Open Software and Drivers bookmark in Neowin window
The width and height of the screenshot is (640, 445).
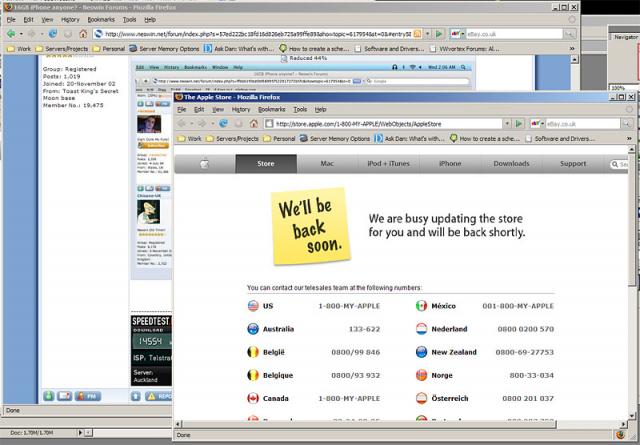coord(389,49)
